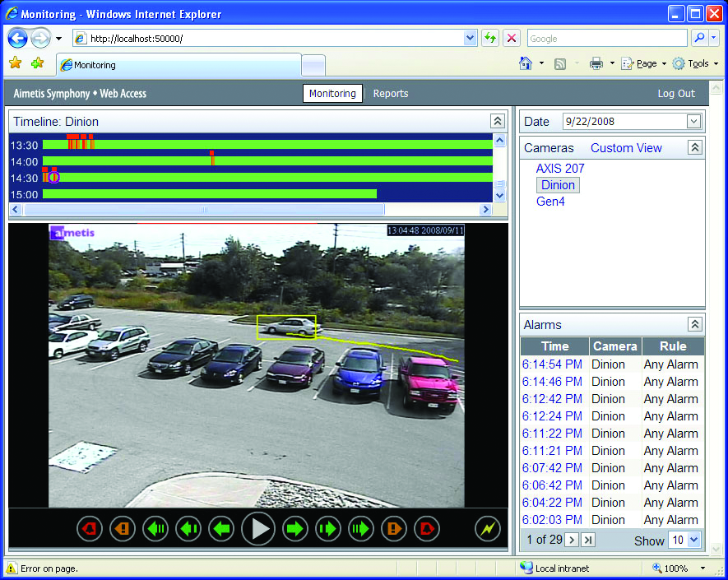Click the Log Out link
728x580 pixels.
[x=676, y=94]
